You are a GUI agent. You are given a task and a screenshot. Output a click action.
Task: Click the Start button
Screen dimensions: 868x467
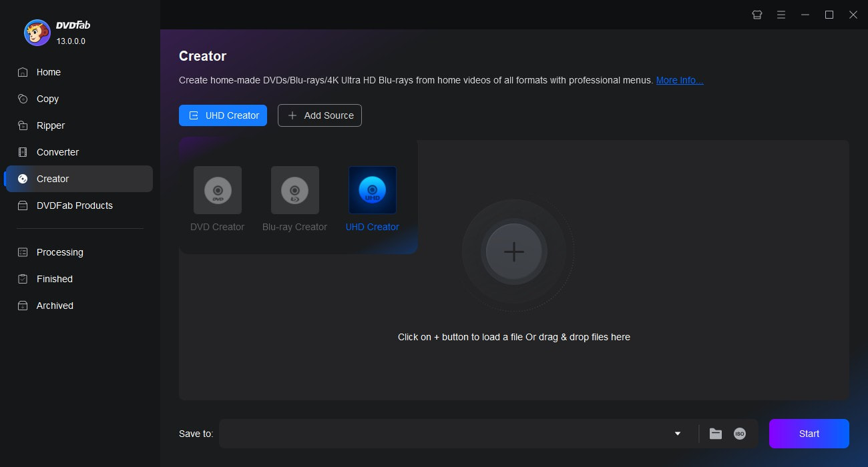pyautogui.click(x=809, y=434)
